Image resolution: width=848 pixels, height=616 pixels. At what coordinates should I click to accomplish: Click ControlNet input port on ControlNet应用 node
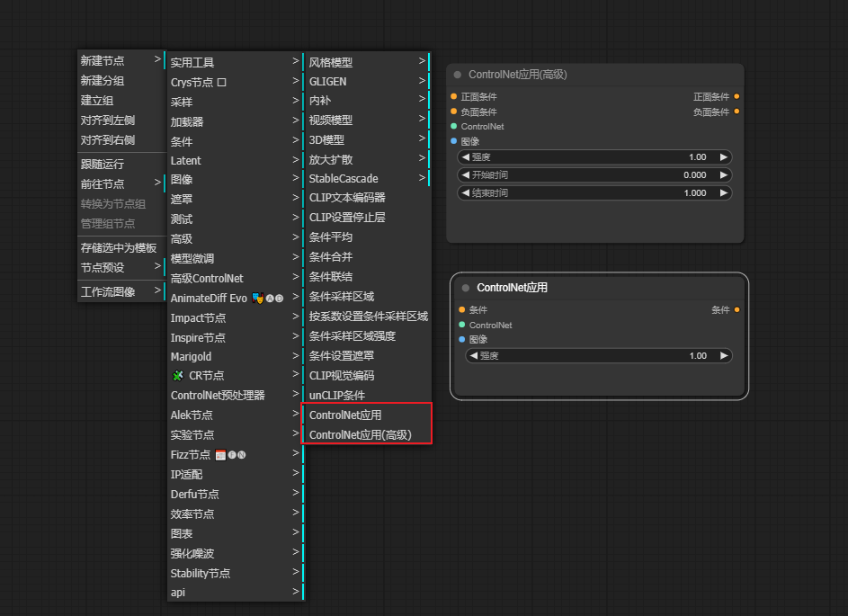point(462,325)
